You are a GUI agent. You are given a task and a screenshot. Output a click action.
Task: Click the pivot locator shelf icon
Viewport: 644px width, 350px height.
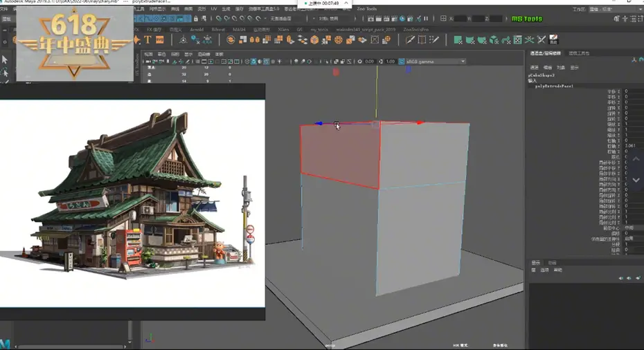(x=184, y=39)
